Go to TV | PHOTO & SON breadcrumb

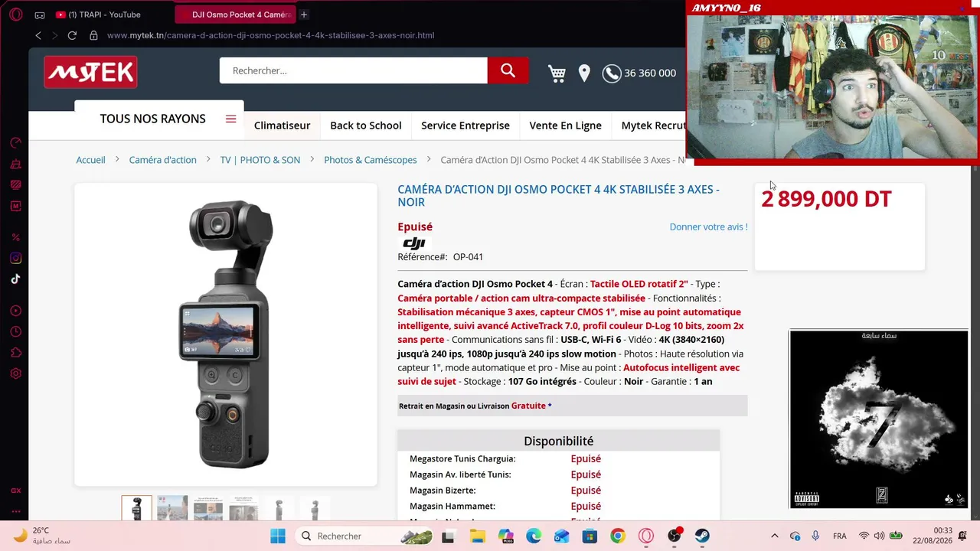[260, 160]
